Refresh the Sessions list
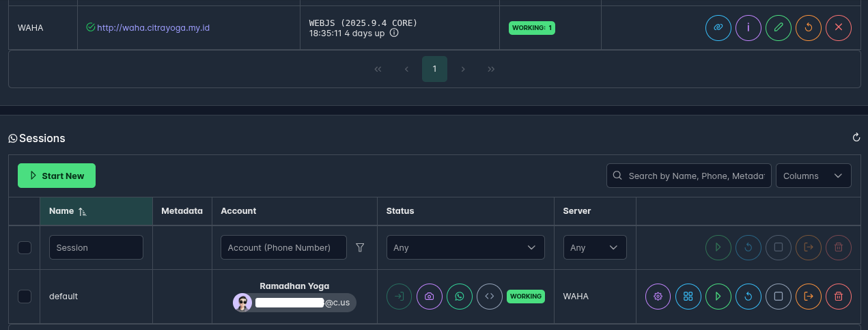This screenshot has height=330, width=868. 856,138
